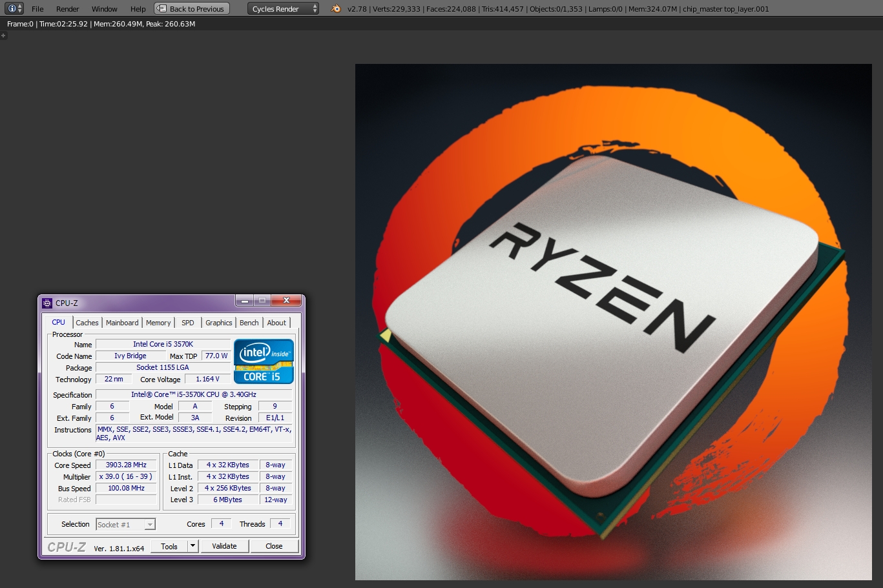Click the Intel Core i5 logo badge
The height and width of the screenshot is (588, 883).
coord(264,361)
